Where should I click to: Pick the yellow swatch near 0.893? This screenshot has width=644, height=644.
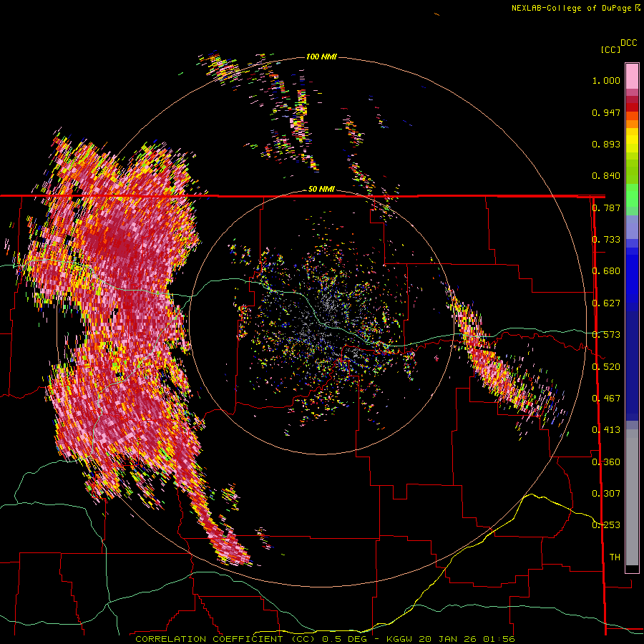(x=632, y=140)
